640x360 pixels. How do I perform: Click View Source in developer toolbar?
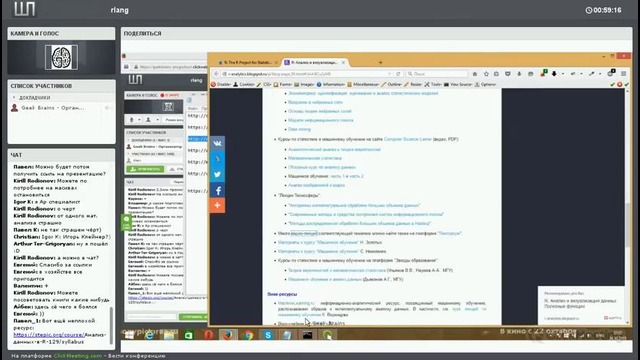click(458, 84)
